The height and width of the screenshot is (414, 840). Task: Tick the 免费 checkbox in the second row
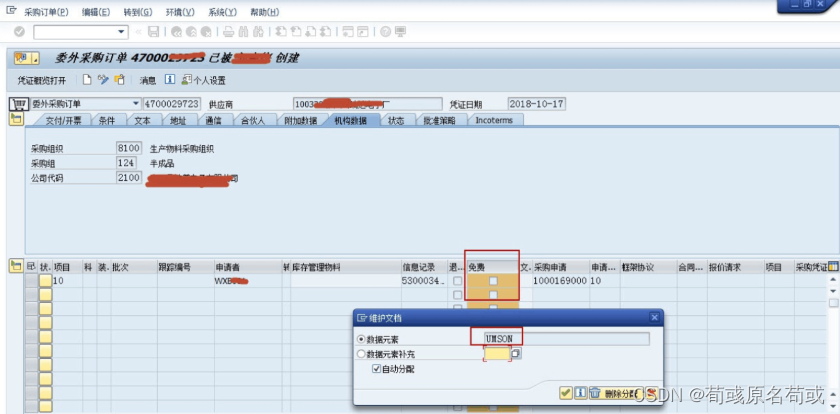pos(493,295)
